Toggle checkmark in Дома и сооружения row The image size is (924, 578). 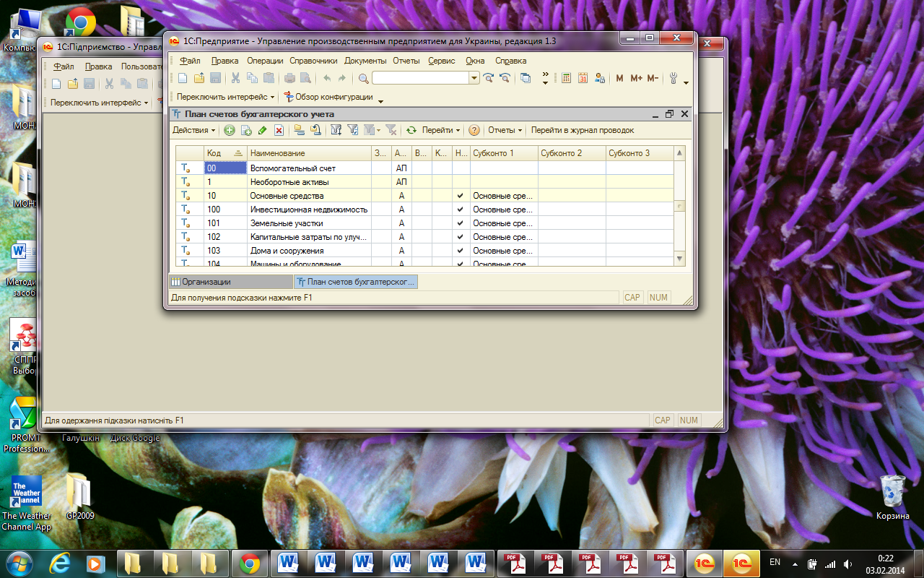tap(461, 251)
